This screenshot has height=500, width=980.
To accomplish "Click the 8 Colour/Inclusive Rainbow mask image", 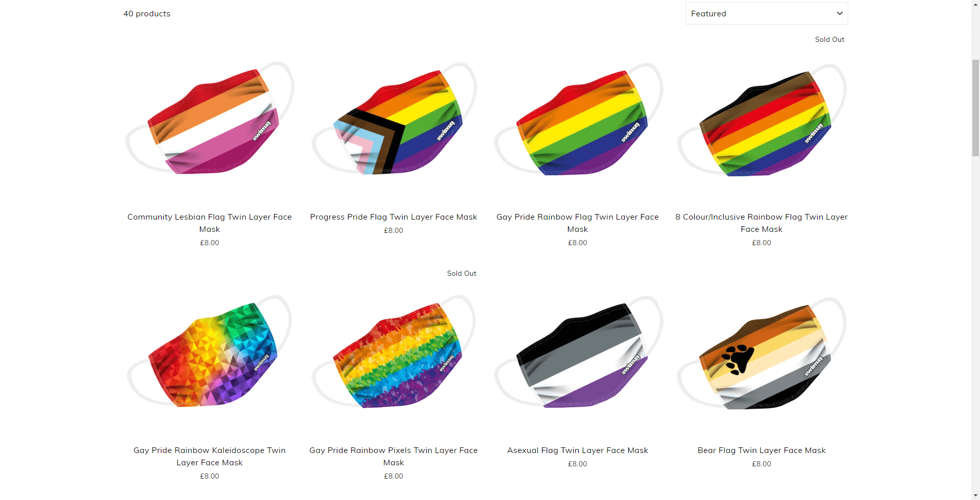I will point(761,120).
